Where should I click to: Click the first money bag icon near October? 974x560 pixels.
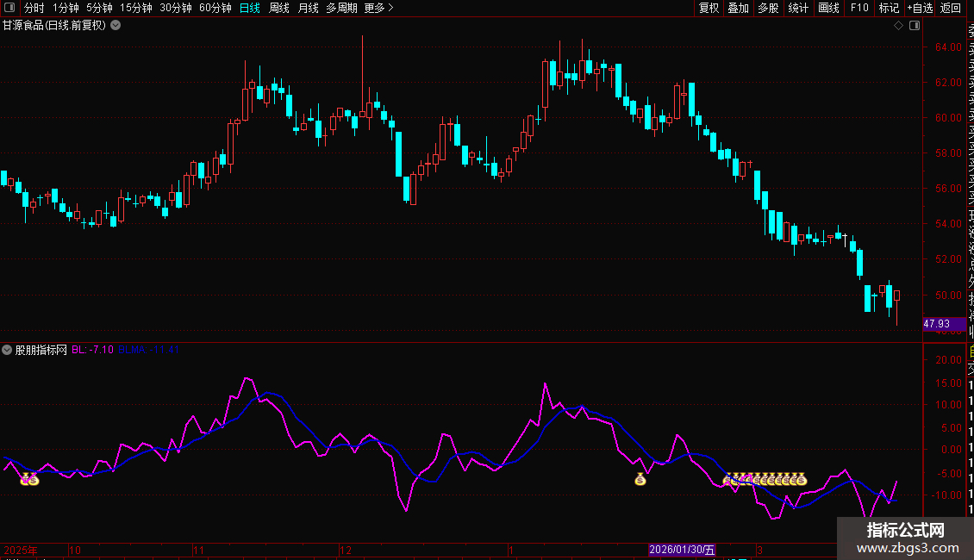tap(26, 479)
